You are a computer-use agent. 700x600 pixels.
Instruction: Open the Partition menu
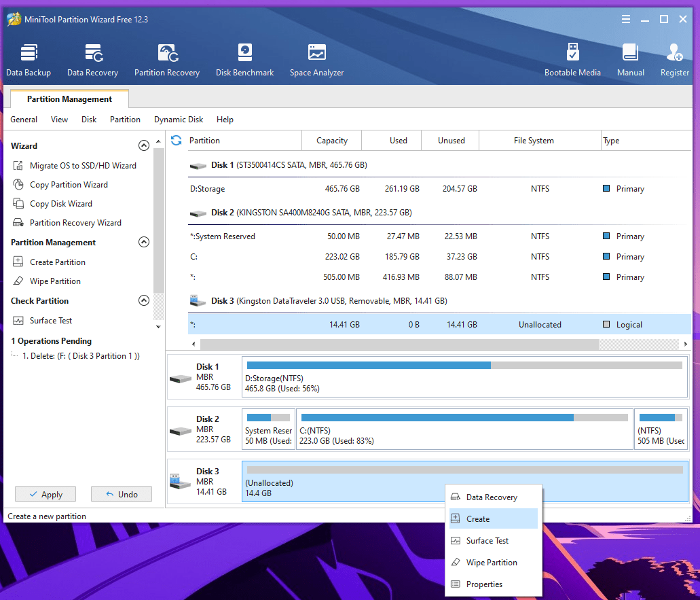pyautogui.click(x=125, y=120)
